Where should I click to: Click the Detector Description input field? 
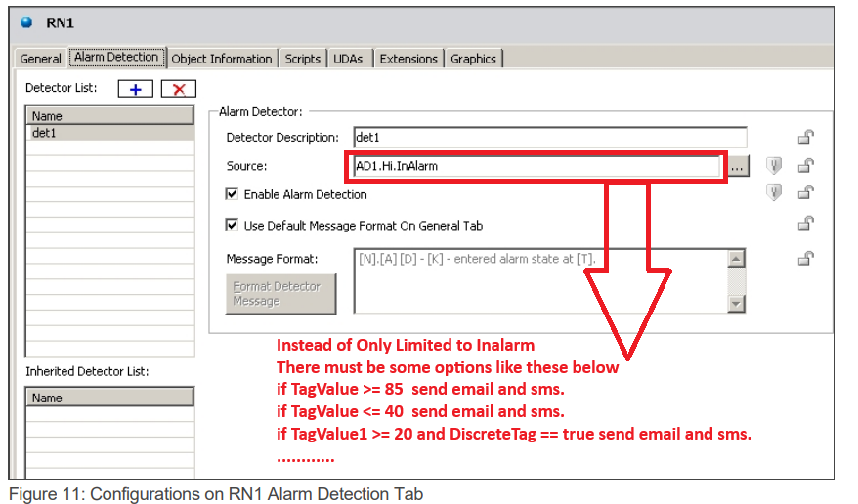tap(547, 138)
